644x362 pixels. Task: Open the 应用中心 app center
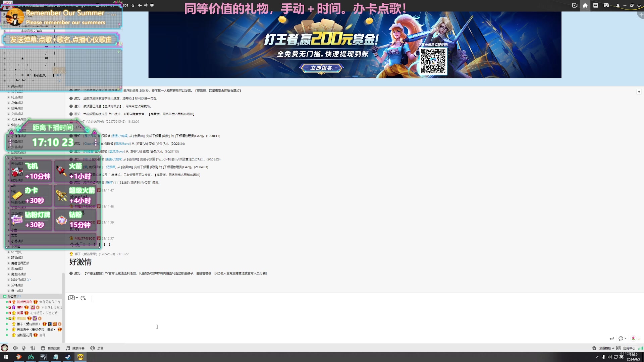[626, 348]
